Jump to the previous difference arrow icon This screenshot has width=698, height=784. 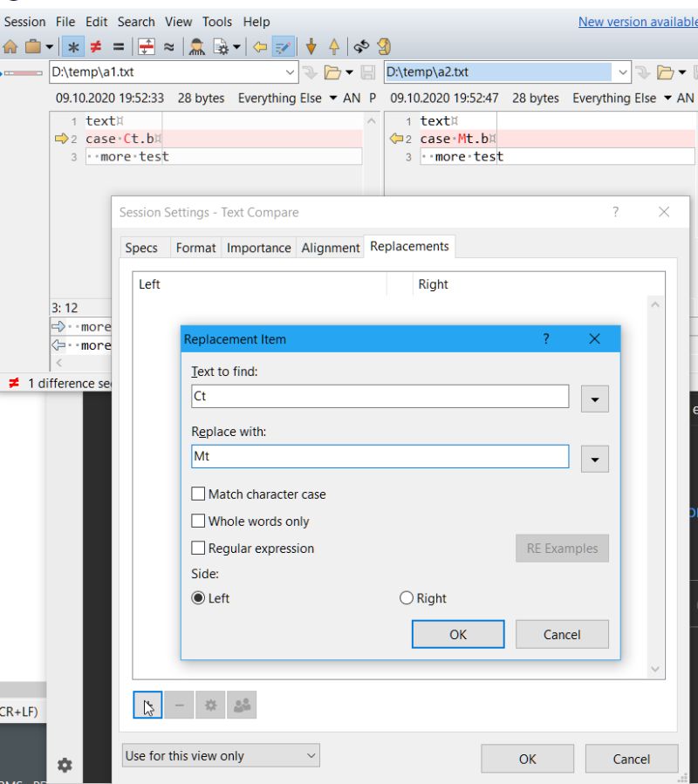click(335, 45)
